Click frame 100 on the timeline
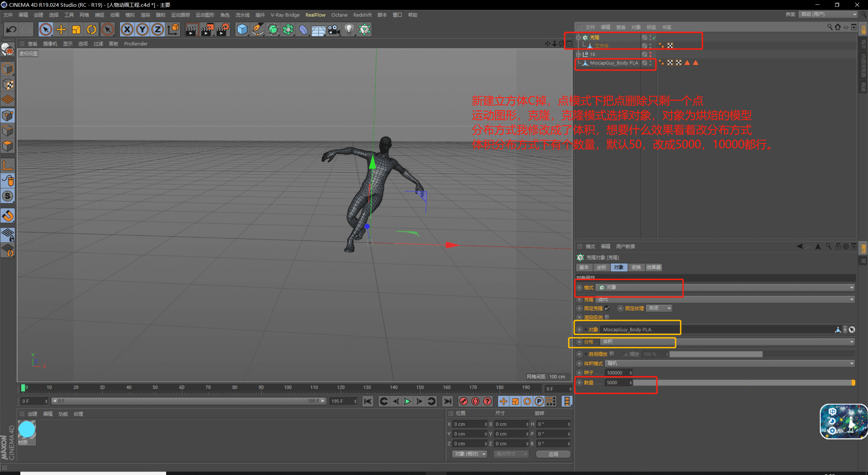 click(288, 387)
